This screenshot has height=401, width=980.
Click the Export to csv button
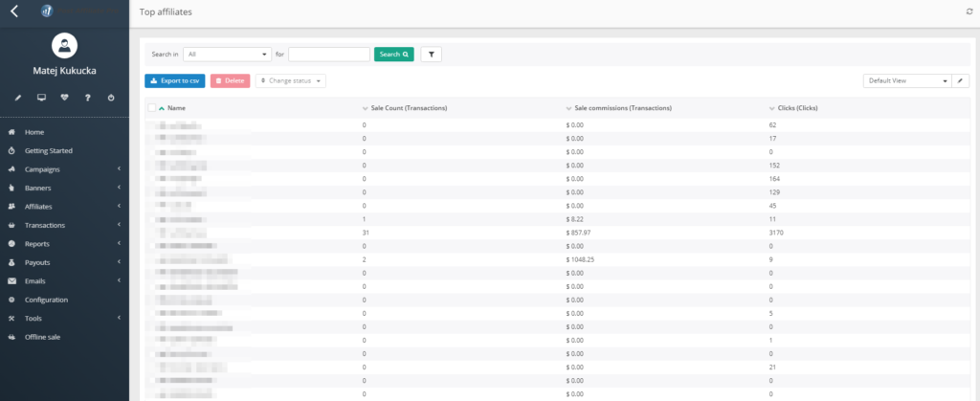coord(174,81)
